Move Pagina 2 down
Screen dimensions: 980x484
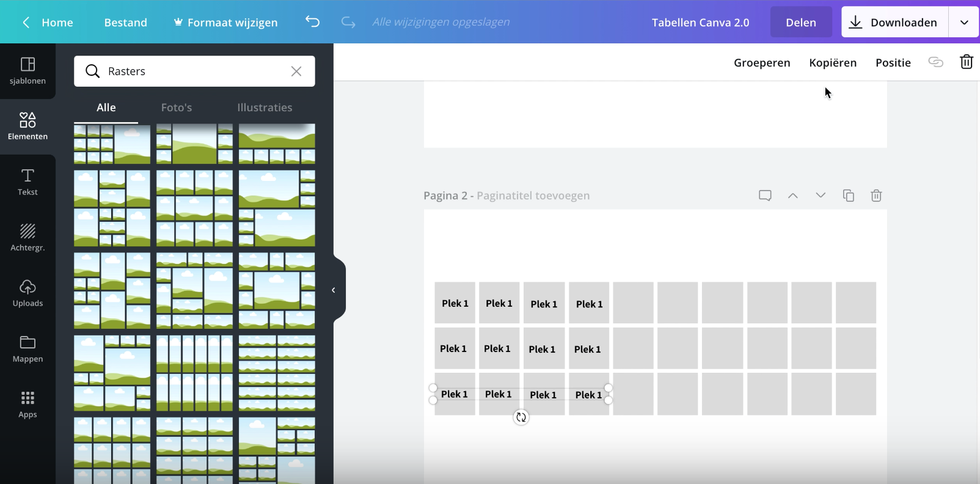tap(821, 196)
